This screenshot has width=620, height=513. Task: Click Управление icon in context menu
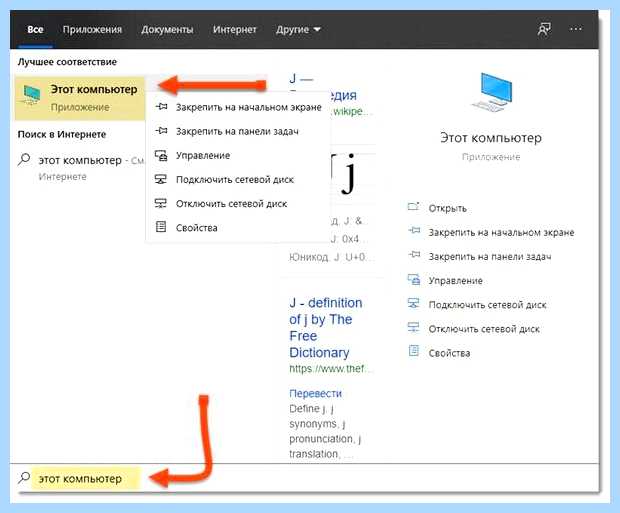point(161,155)
